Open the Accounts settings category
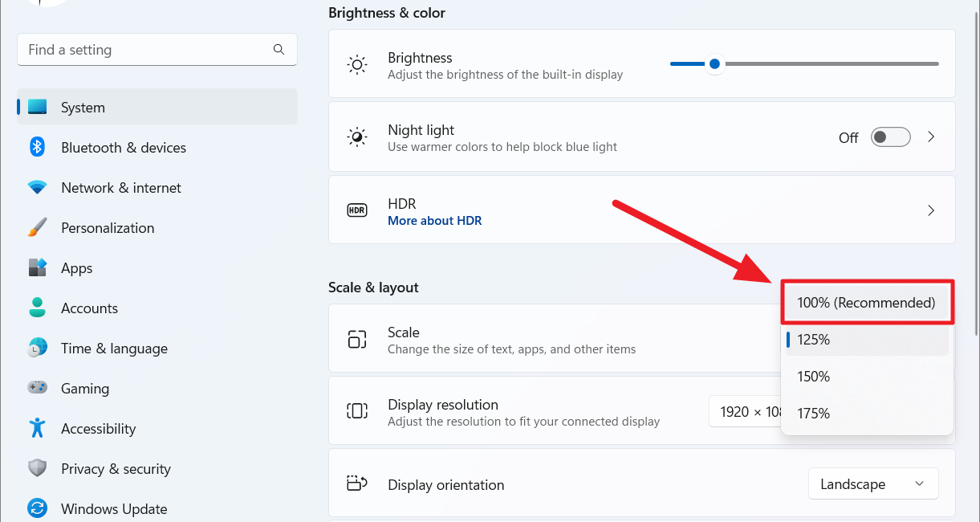This screenshot has height=522, width=980. 157,308
